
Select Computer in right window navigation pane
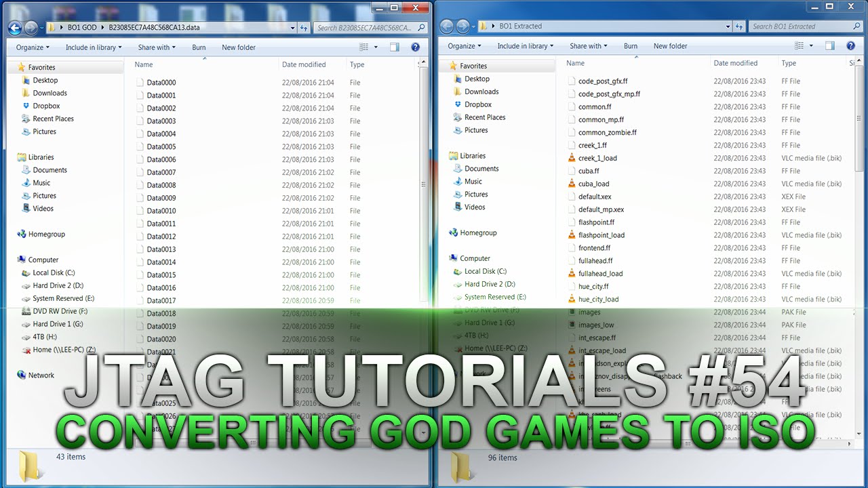[x=475, y=258]
